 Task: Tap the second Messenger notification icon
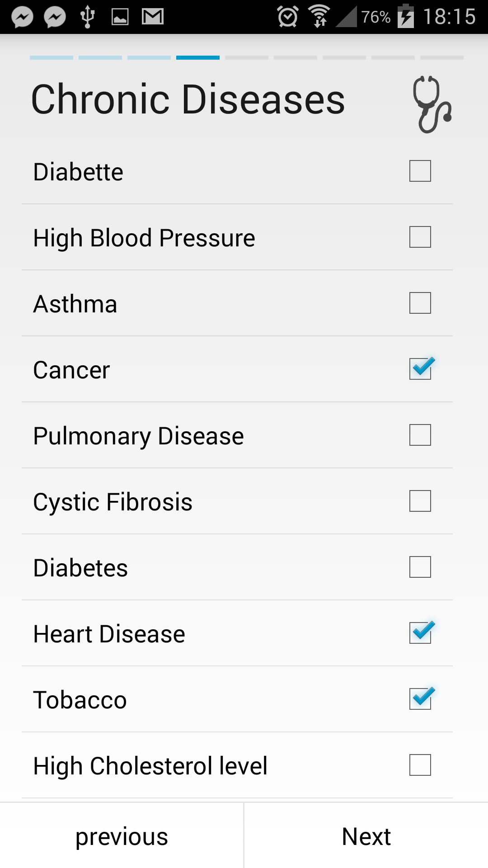(55, 17)
